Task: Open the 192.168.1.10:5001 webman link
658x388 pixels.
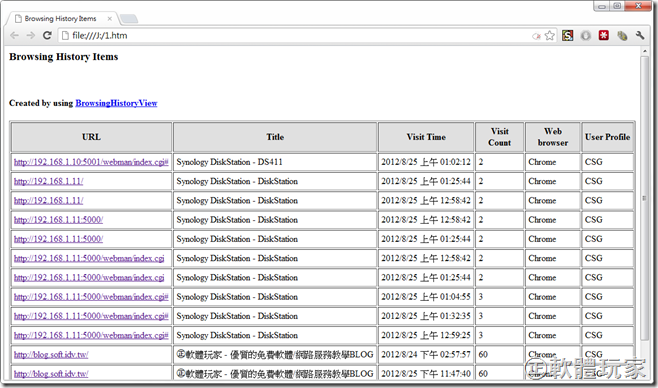Action: (x=91, y=162)
